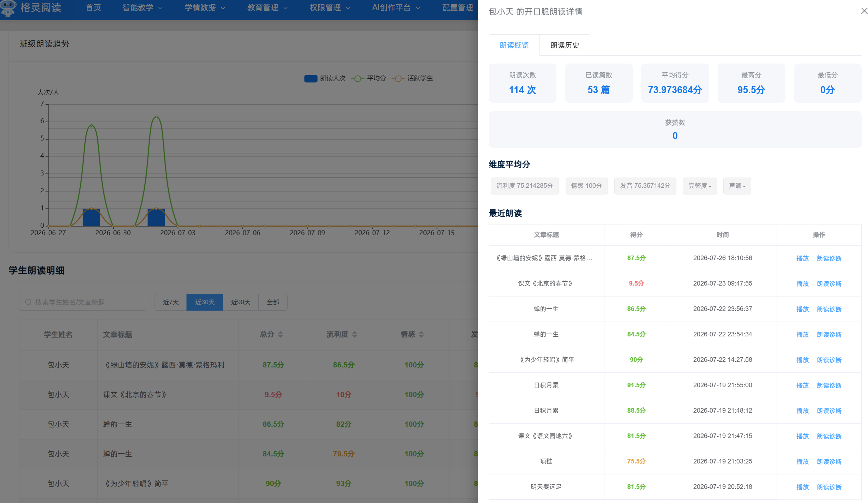Click the 已读篇数 53 篇 card
The image size is (868, 503).
pyautogui.click(x=599, y=83)
